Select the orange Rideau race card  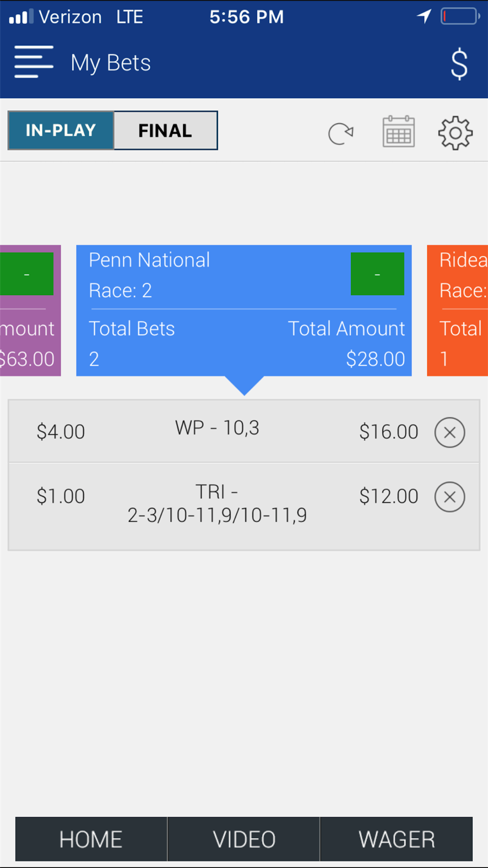(458, 310)
